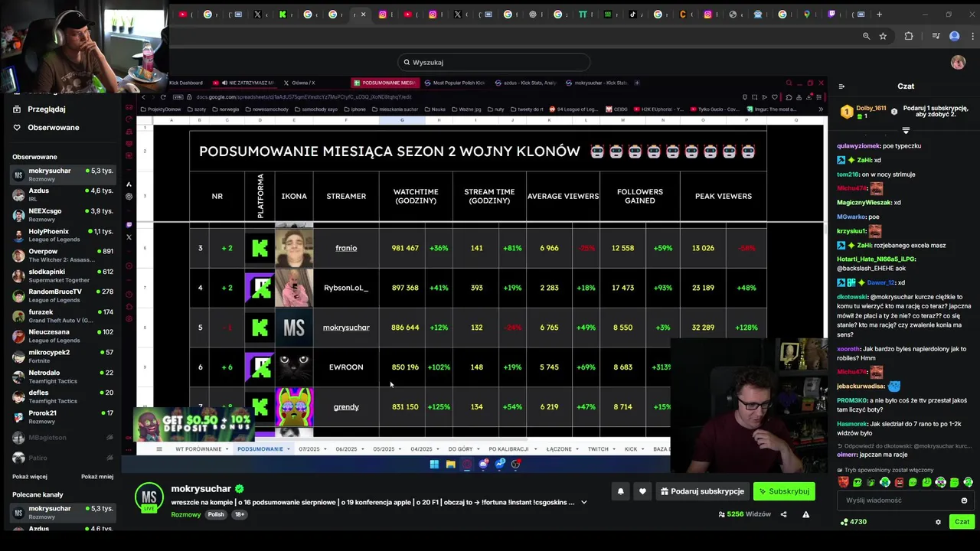The image size is (980, 551).
Task: Click Chrome zoom magnifier icon in address bar
Action: click(866, 36)
